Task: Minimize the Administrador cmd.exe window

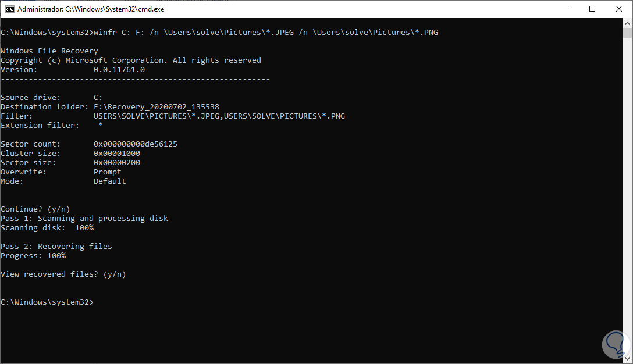Action: 567,9
